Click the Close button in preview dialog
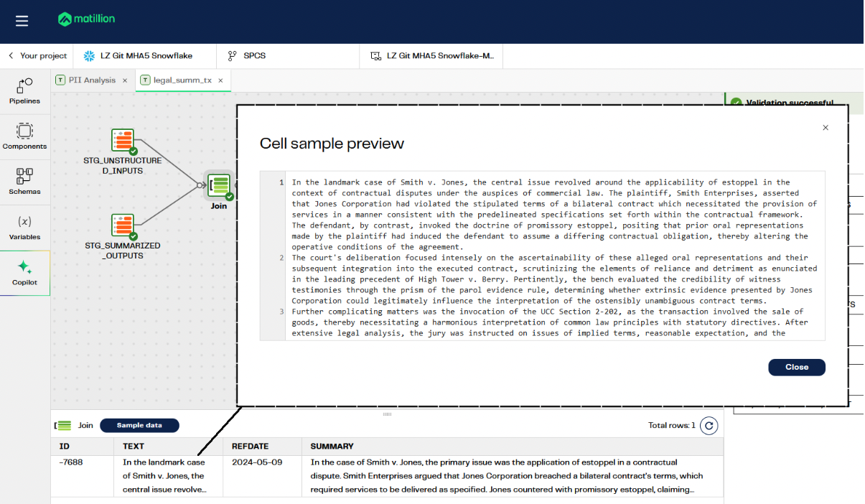Image resolution: width=865 pixels, height=504 pixels. [x=796, y=367]
